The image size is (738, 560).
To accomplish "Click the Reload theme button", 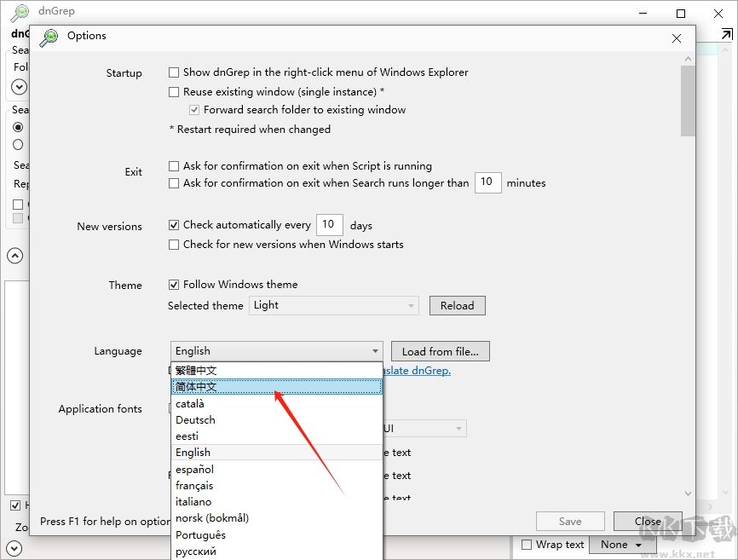I will point(457,305).
